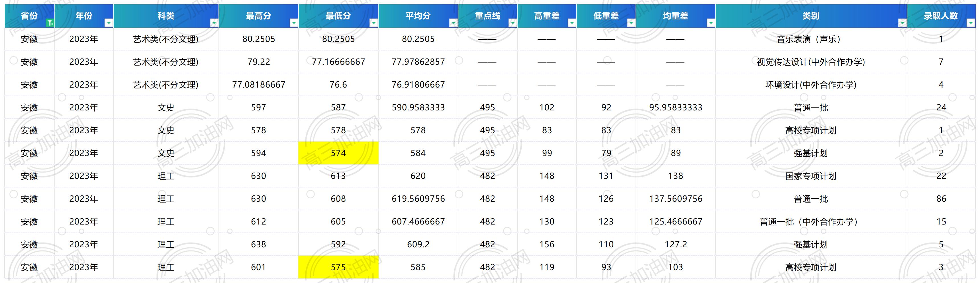This screenshot has height=283, width=980.
Task: Click lowest score 608
Action: [x=338, y=199]
